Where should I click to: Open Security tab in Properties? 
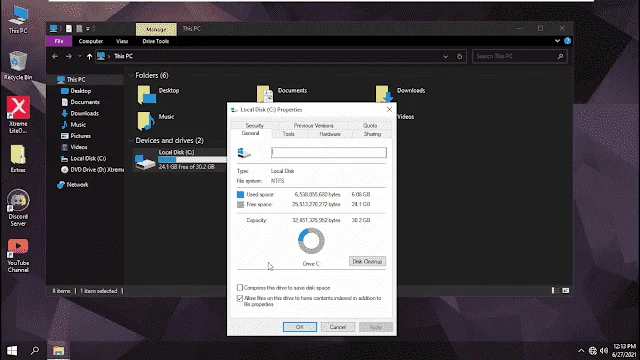click(254, 125)
